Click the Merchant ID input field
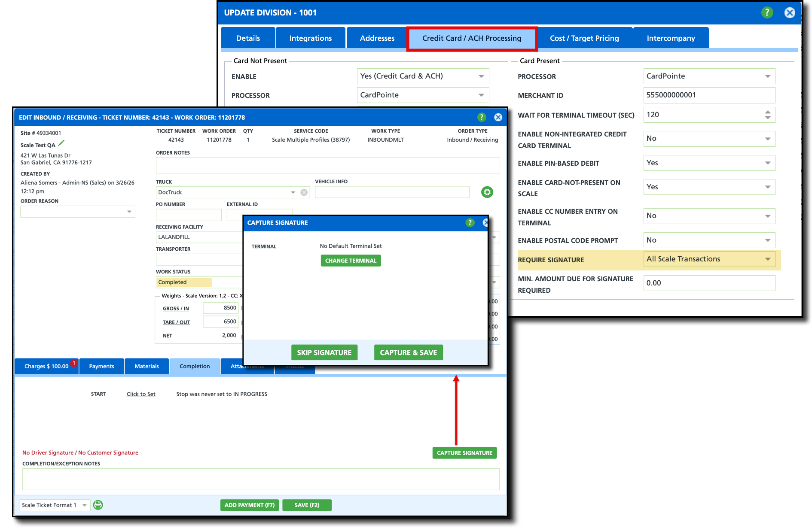Screen dimensions: 812x528 point(709,95)
